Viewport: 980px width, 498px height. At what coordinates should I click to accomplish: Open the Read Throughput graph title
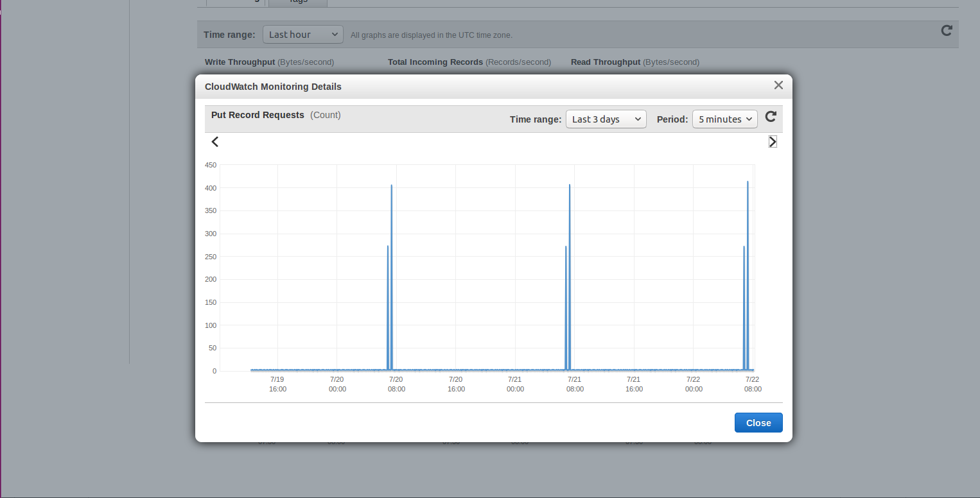(x=605, y=62)
